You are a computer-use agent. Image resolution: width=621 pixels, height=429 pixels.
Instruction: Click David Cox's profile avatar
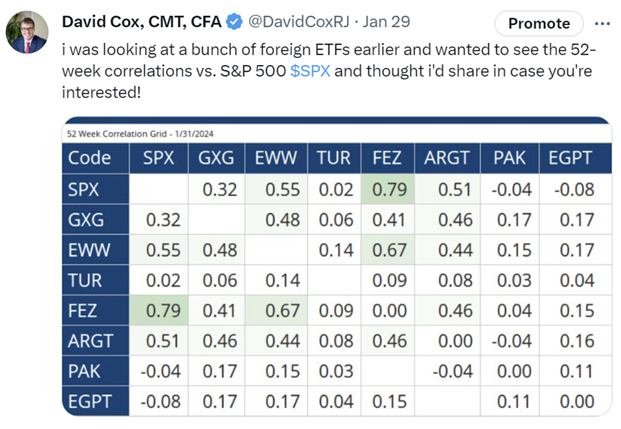click(x=30, y=31)
